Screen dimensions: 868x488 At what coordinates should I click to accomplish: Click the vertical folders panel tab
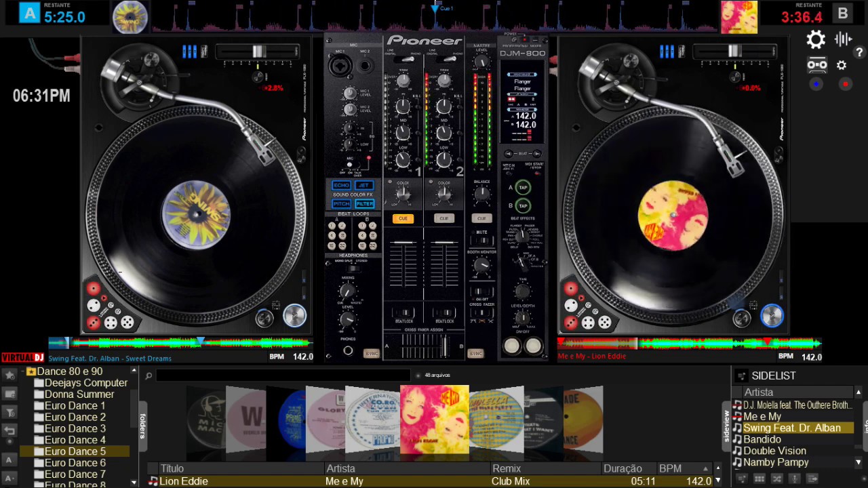142,425
